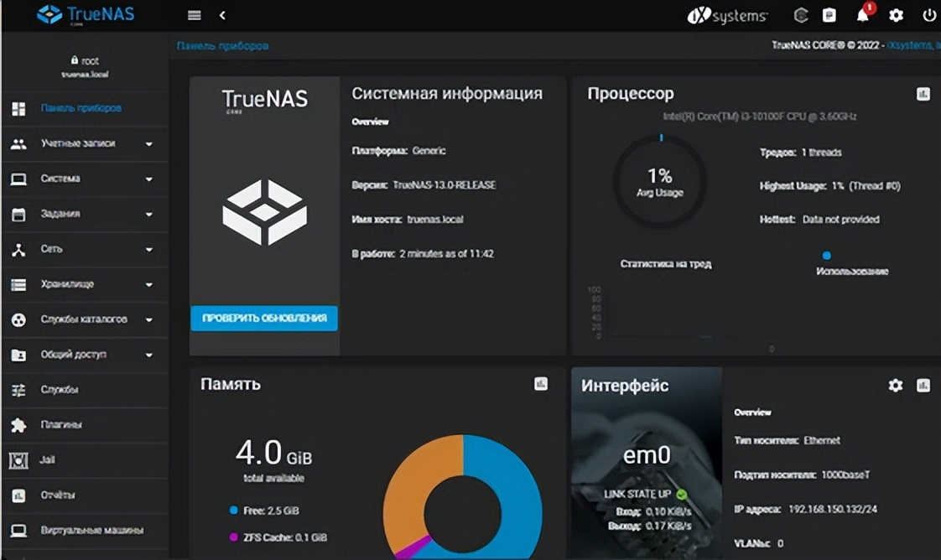Screen dimensions: 941x560
Task: Click blue Free 2.5 GiB legend dot
Action: 233,511
